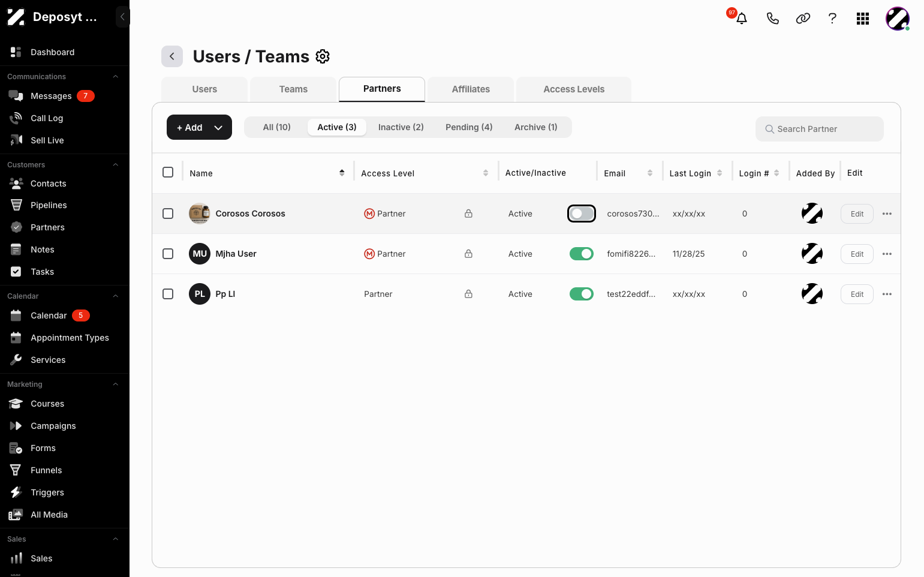The width and height of the screenshot is (924, 577).
Task: Toggle active switch for Pp Ll
Action: tap(582, 294)
